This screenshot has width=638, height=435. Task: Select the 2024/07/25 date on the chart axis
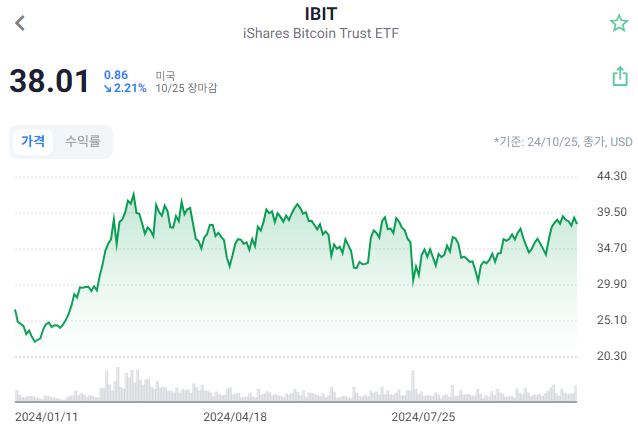[423, 416]
